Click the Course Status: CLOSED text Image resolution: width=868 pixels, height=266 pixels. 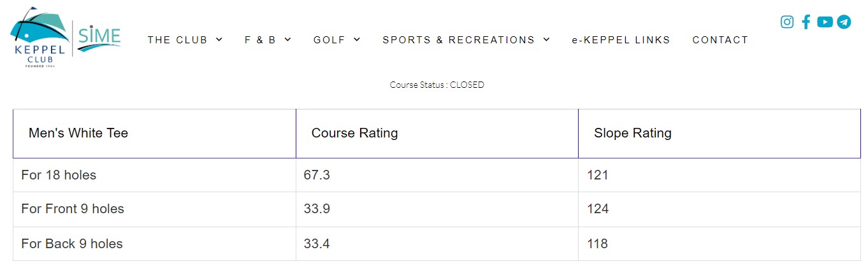(437, 85)
